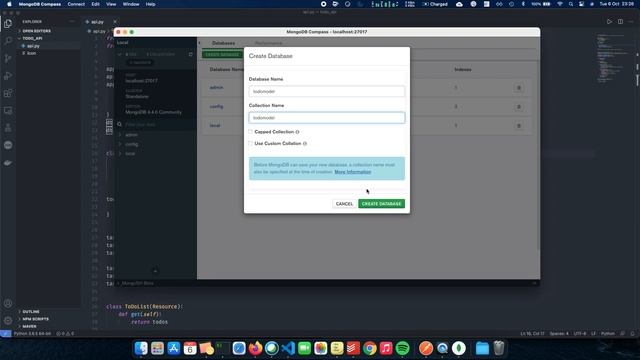Open Google Chrome from the dock
Screen dimensions: 640x360
pos(370,348)
